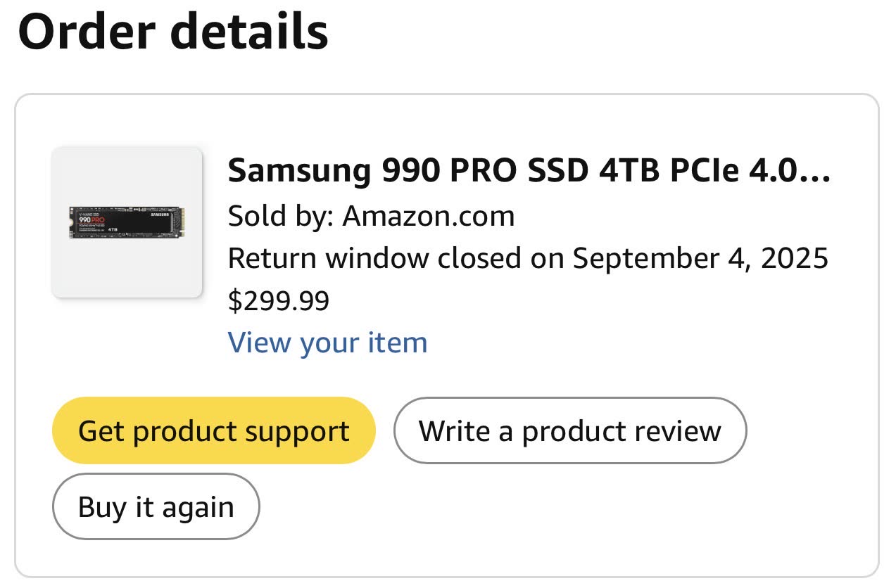Viewport: 896px width, 588px height.
Task: Select the Buy it again button
Action: pyautogui.click(x=156, y=506)
